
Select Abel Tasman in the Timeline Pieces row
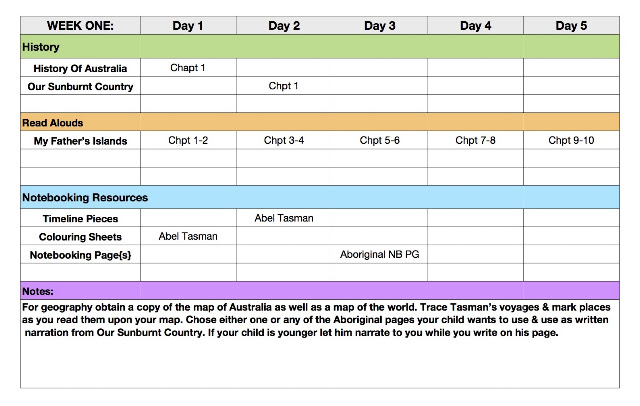pyautogui.click(x=284, y=218)
